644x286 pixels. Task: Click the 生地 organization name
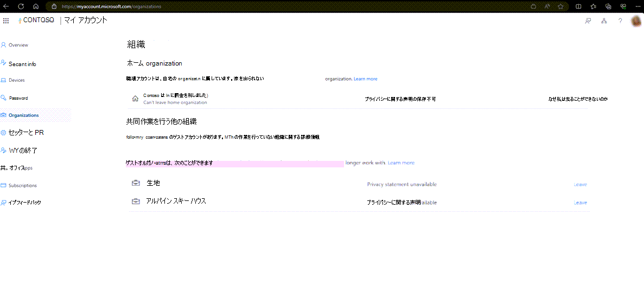pos(153,183)
